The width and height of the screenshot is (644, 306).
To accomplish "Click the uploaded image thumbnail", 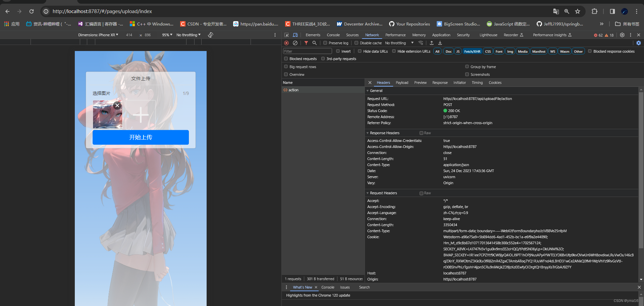I will [107, 114].
